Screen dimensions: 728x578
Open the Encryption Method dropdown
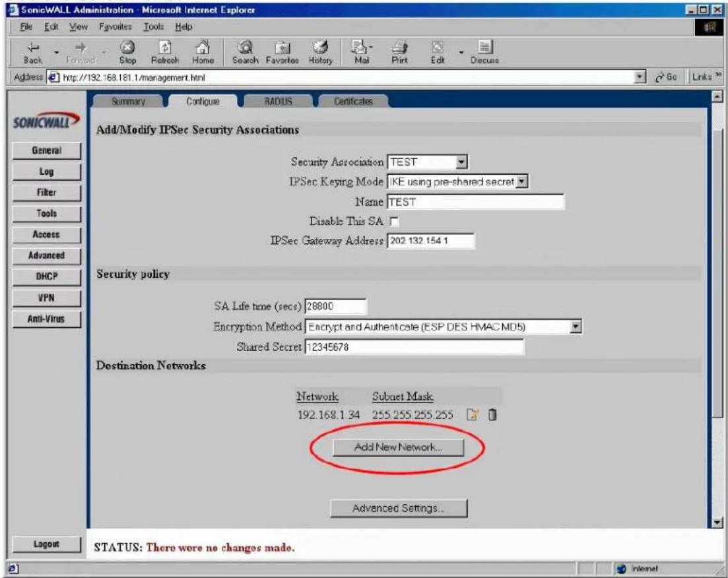(576, 327)
